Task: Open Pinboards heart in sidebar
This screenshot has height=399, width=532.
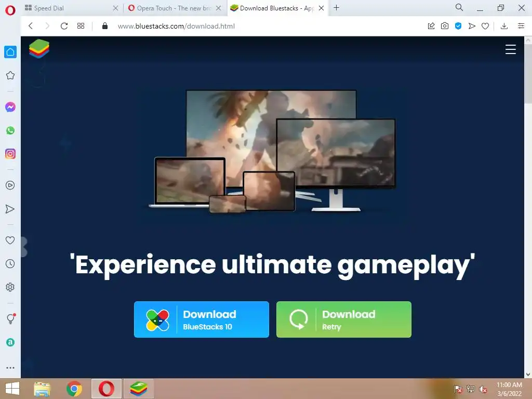Action: click(x=10, y=240)
